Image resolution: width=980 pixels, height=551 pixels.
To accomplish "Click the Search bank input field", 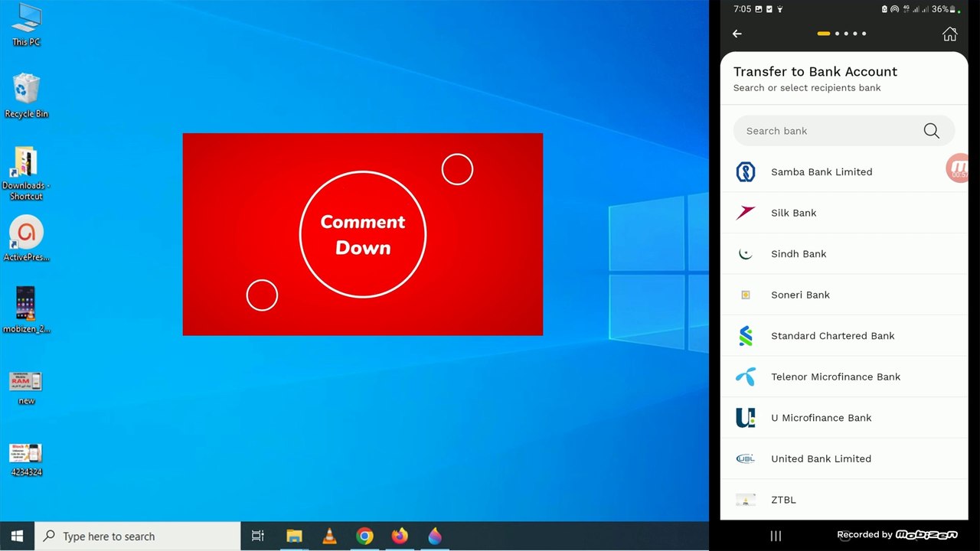I will click(844, 131).
